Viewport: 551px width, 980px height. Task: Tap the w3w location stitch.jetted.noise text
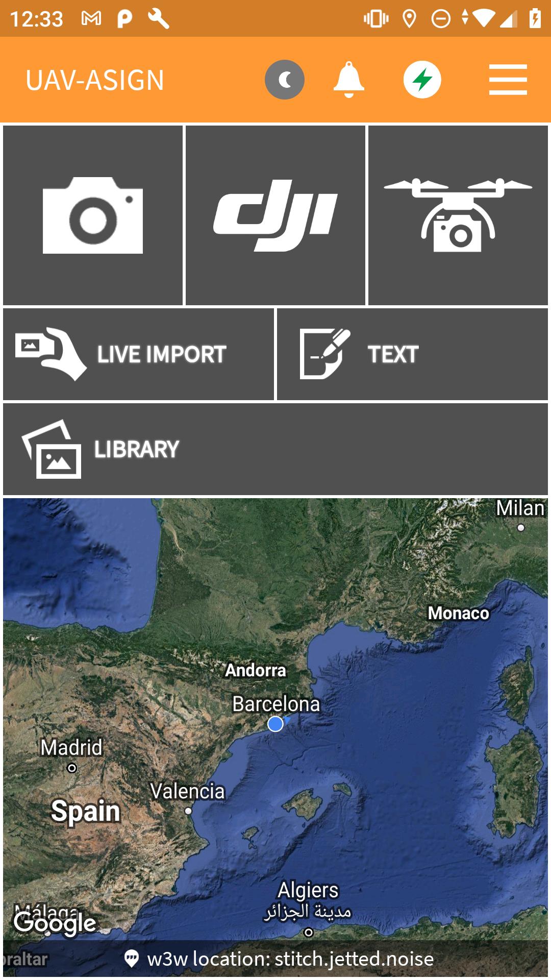tap(291, 959)
